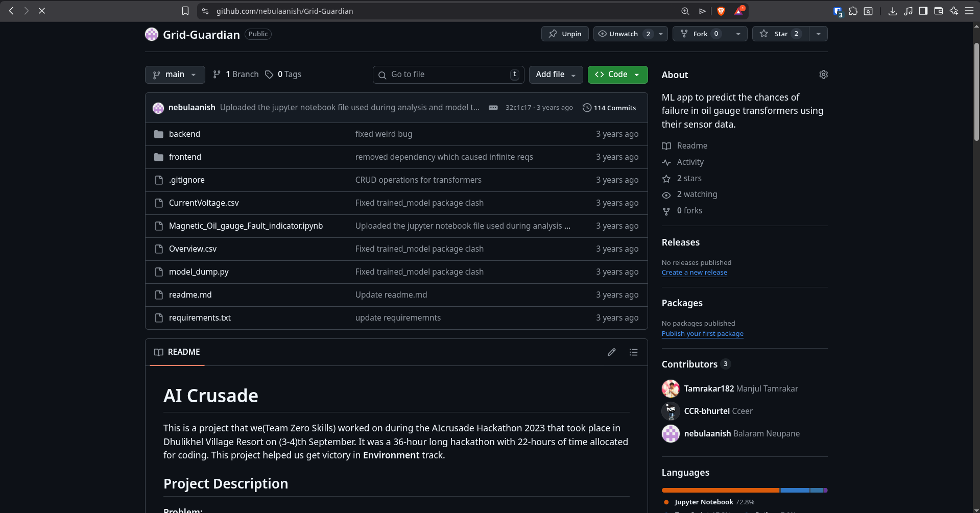The image size is (980, 513).
Task: Unpin the Grid-Guardian repository
Action: [x=565, y=34]
